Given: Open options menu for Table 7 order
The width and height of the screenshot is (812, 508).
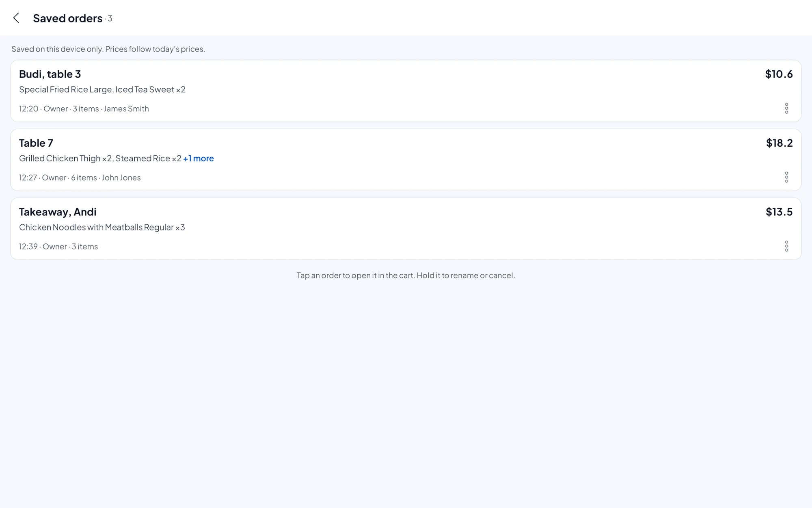Looking at the screenshot, I should (786, 177).
